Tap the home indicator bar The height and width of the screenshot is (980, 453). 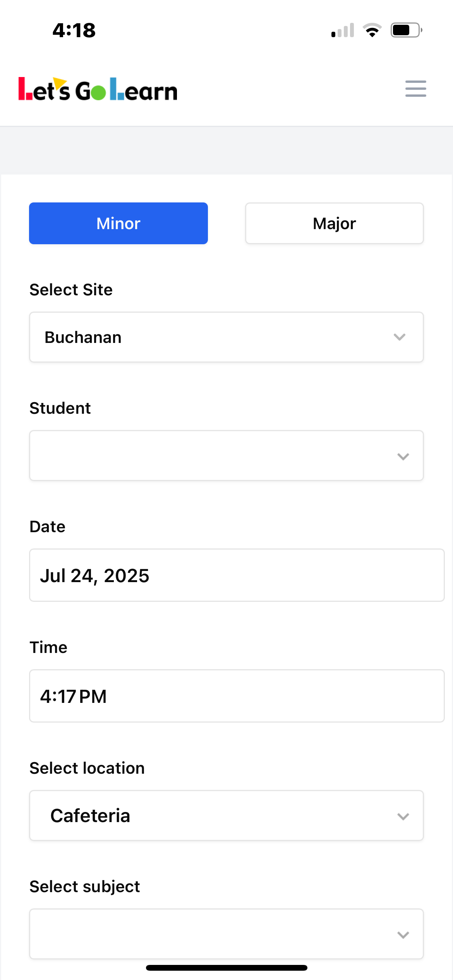click(226, 968)
